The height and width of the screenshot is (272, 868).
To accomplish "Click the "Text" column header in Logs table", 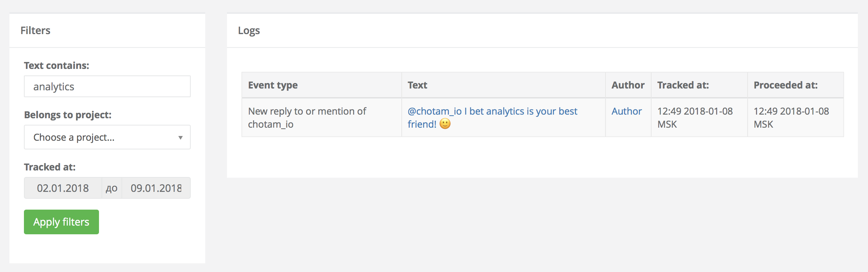I will click(417, 85).
